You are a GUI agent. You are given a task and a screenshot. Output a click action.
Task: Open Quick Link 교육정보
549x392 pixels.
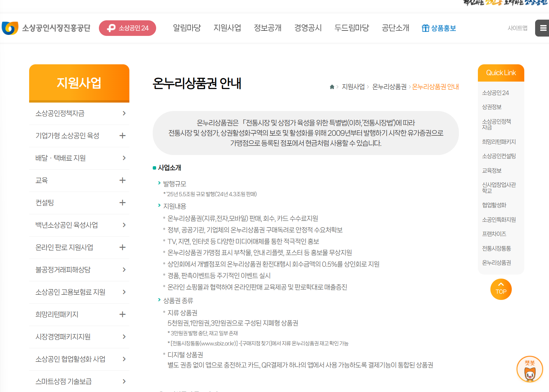click(492, 171)
